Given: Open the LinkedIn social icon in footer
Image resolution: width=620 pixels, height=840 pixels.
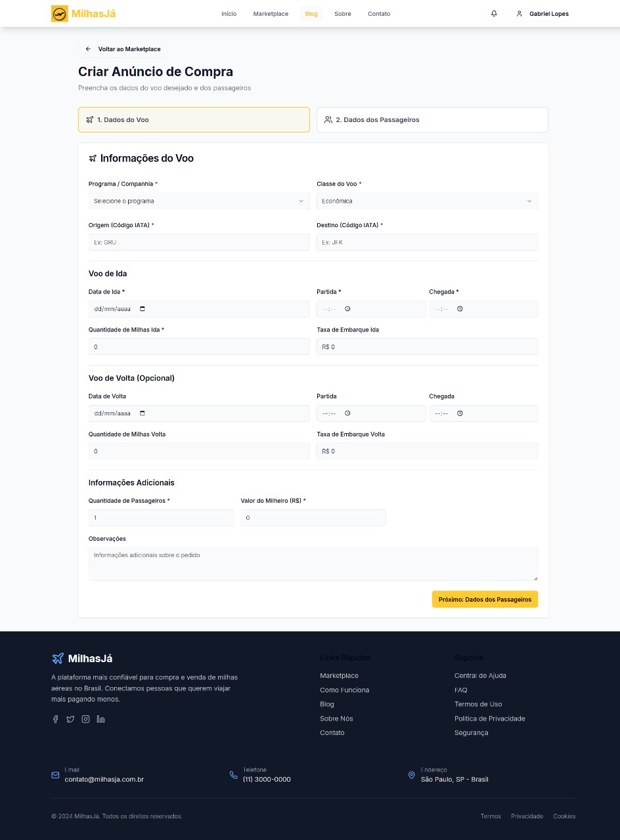Looking at the screenshot, I should click(x=100, y=719).
